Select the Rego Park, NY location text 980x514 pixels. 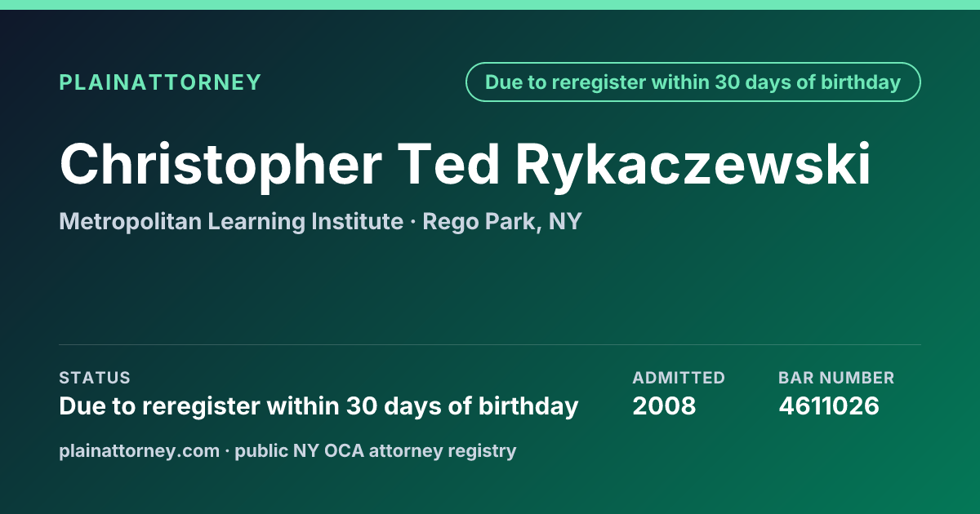(502, 222)
